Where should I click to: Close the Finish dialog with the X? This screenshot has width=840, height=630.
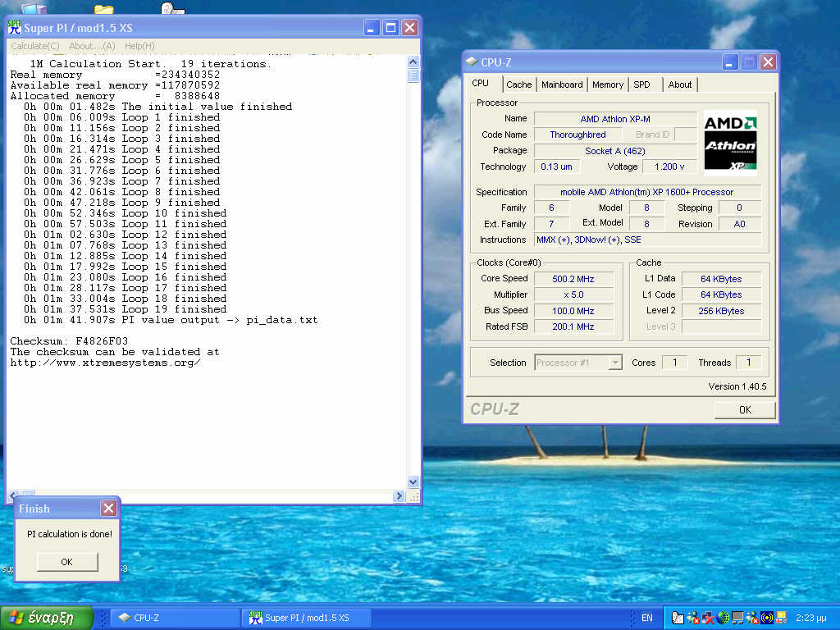108,509
